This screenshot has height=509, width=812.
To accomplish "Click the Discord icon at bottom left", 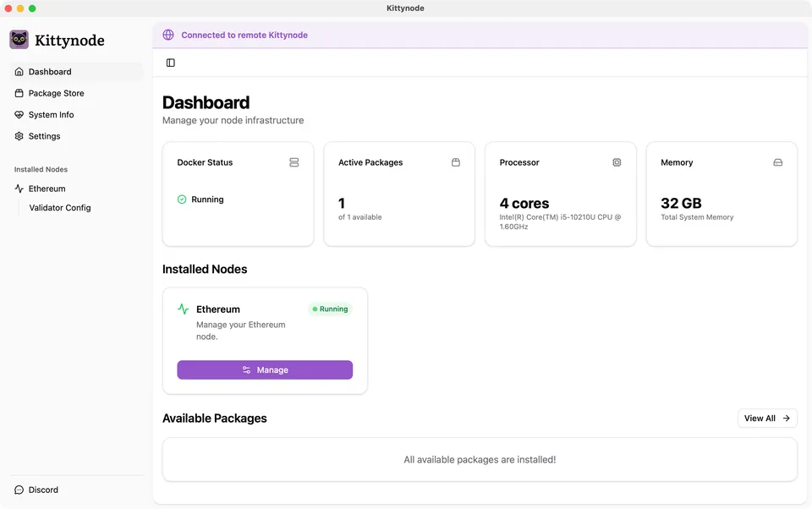I will [x=17, y=490].
